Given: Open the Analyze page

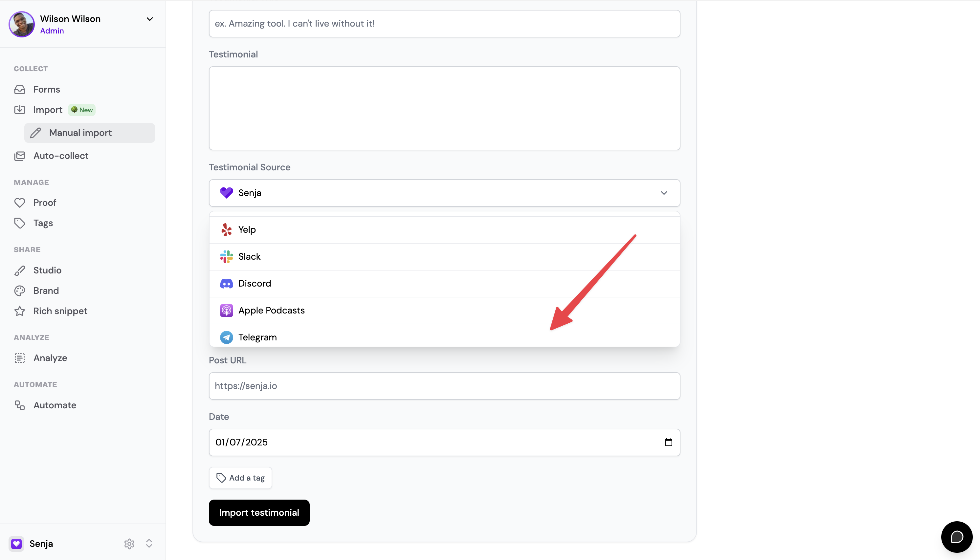Looking at the screenshot, I should point(50,358).
